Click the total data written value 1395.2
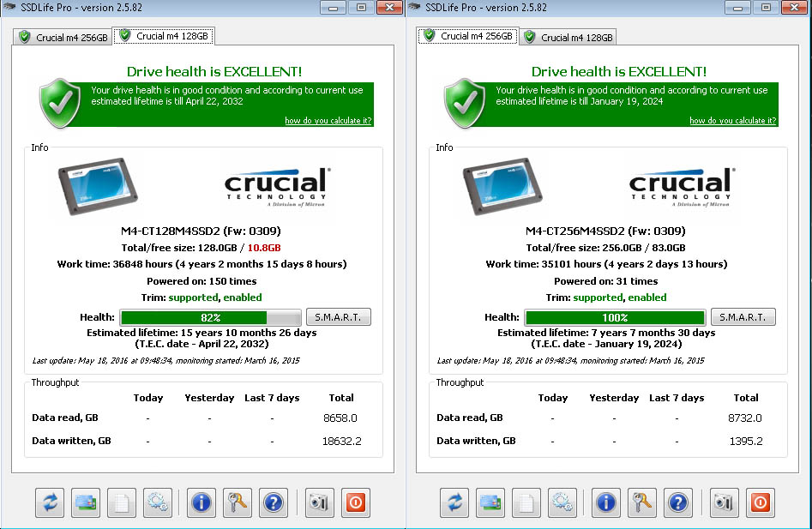The width and height of the screenshot is (812, 529). (x=746, y=442)
